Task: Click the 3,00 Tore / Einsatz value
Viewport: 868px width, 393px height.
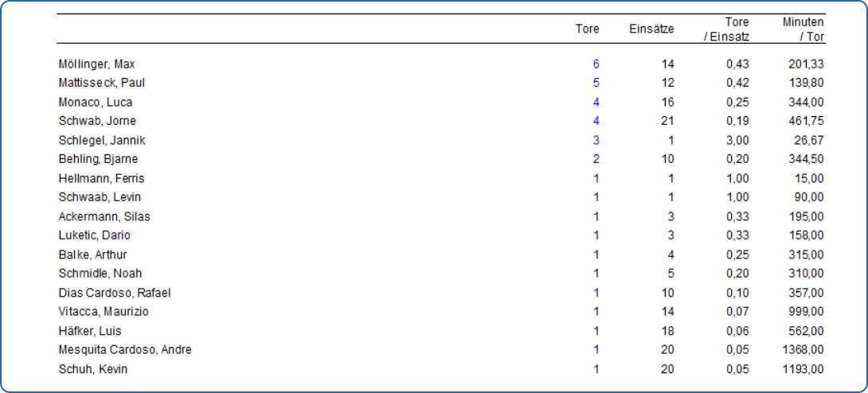Action: tap(737, 140)
